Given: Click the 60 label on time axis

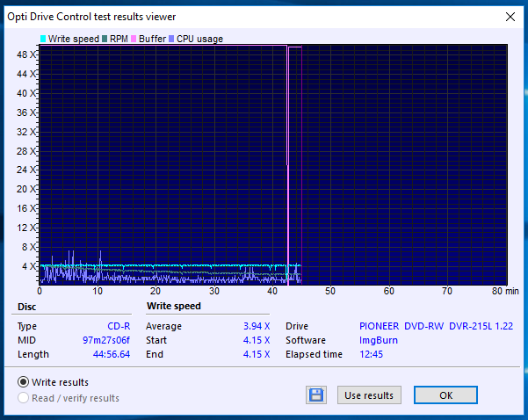Looking at the screenshot, I should [x=388, y=291].
